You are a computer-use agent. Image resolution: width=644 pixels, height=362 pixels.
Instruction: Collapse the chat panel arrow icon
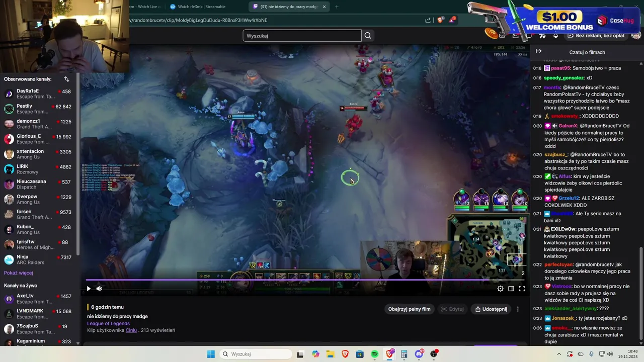pyautogui.click(x=538, y=51)
